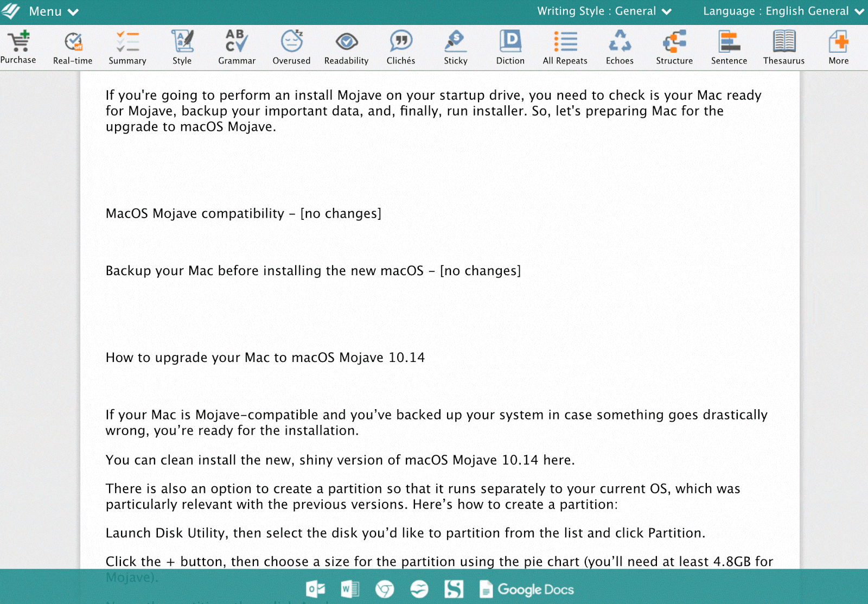Screen dimensions: 868x604
Task: Click the sentence starting 'Launch Disk Utility, then select'
Action: pos(405,533)
